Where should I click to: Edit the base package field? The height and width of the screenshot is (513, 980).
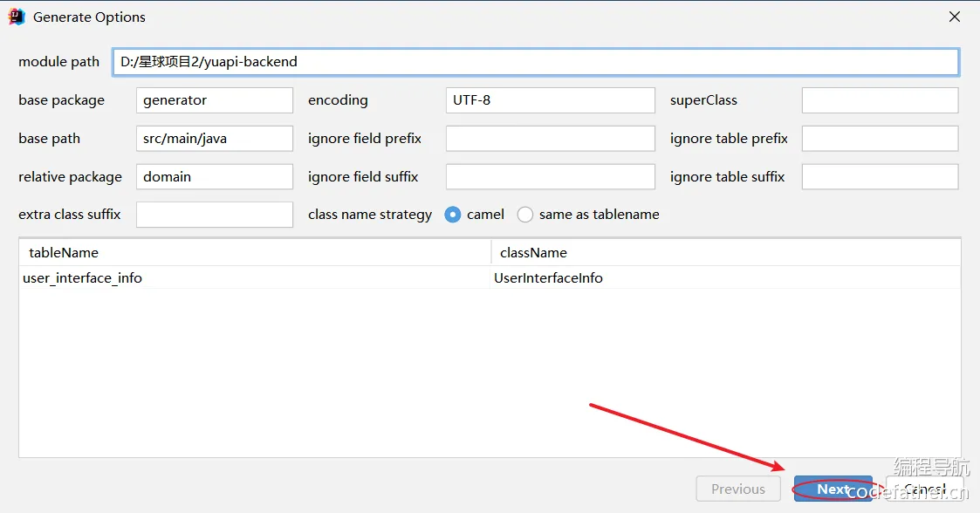pyautogui.click(x=215, y=100)
